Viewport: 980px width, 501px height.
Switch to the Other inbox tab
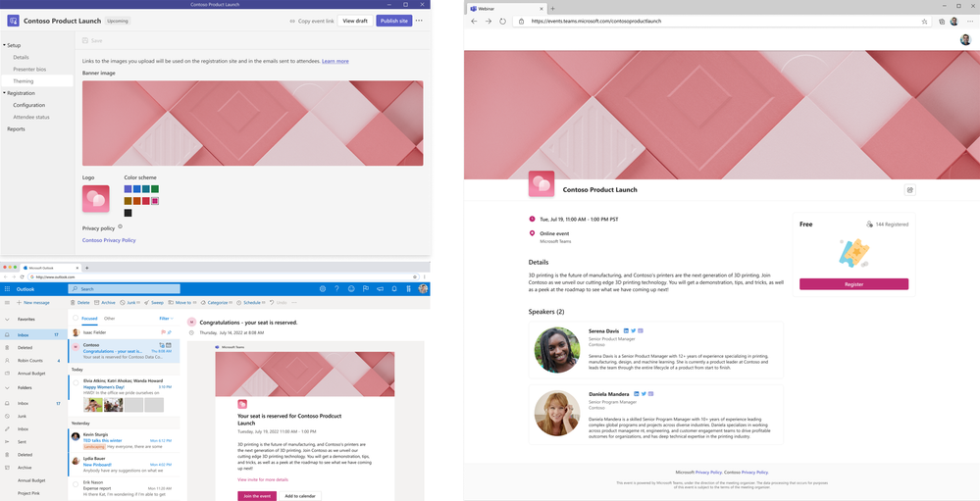tap(109, 318)
